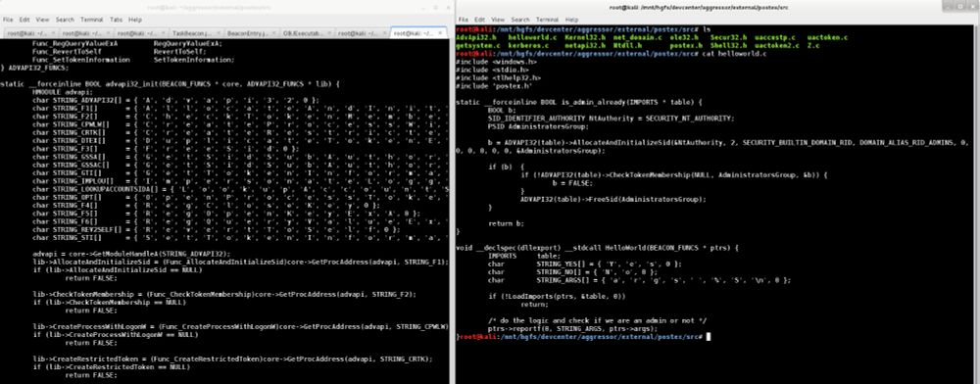
Task: Open Search menu in left terminal window
Action: coord(65,20)
